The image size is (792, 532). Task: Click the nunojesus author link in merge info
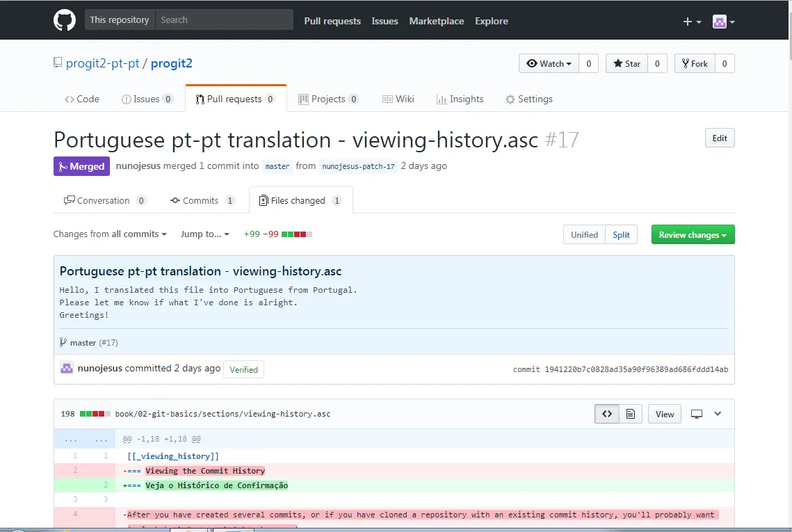click(x=138, y=166)
